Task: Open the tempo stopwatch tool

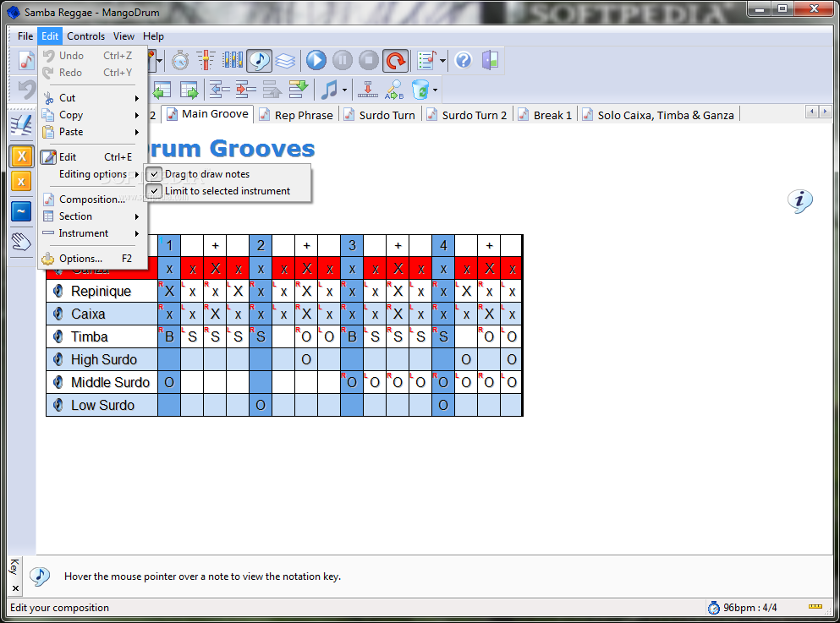Action: [180, 60]
